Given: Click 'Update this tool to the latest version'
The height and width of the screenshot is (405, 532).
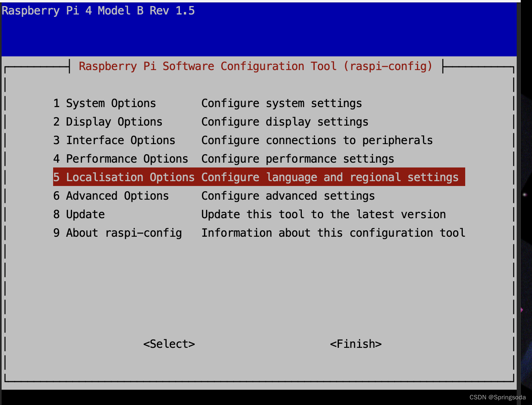Looking at the screenshot, I should pyautogui.click(x=323, y=215).
